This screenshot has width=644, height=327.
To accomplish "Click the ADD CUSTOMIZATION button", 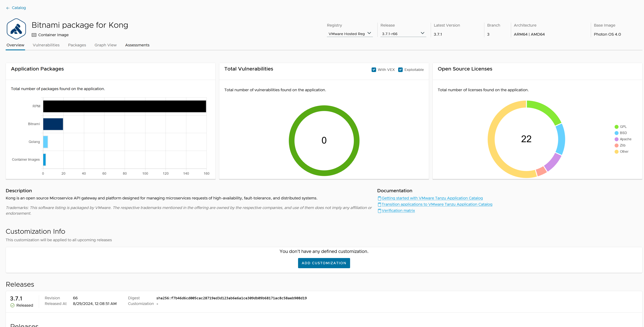I will (x=324, y=263).
